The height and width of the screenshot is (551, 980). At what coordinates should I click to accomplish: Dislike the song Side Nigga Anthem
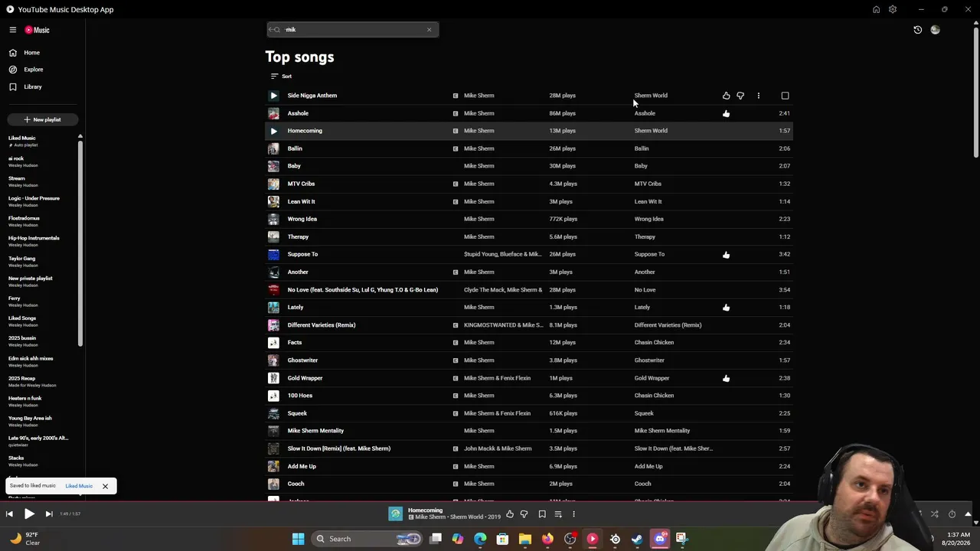coord(740,96)
